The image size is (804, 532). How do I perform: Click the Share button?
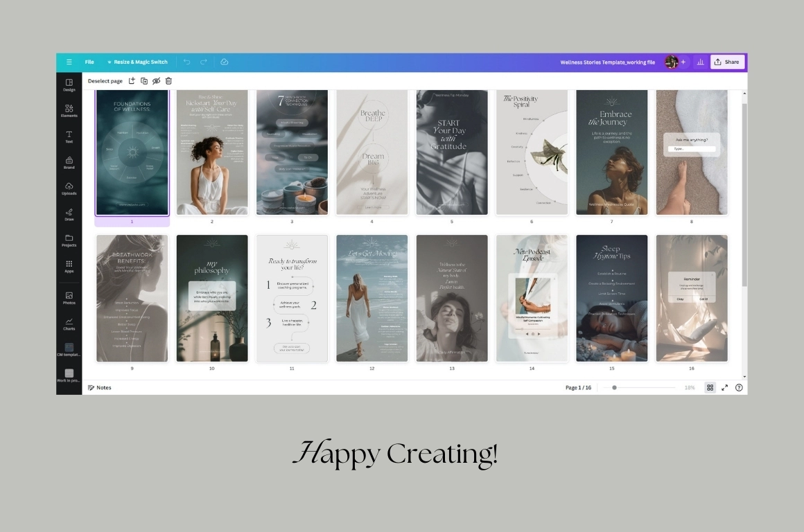coord(727,62)
